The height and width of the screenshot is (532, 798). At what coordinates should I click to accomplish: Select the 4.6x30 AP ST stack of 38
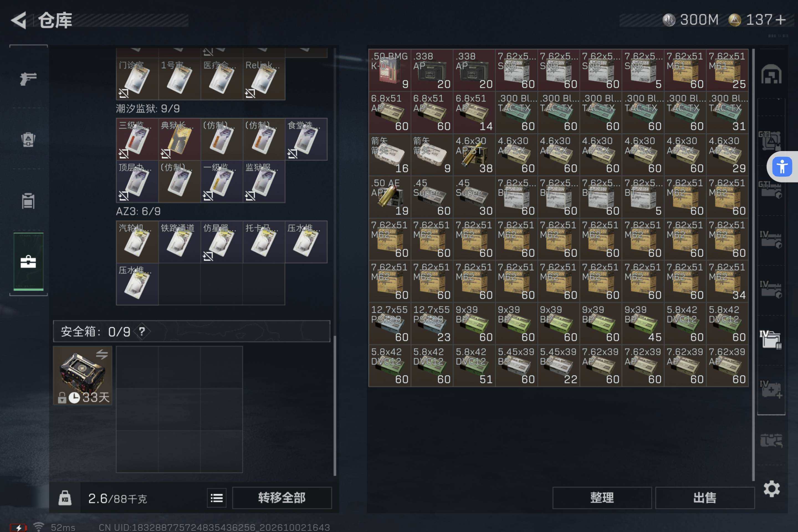tap(474, 155)
